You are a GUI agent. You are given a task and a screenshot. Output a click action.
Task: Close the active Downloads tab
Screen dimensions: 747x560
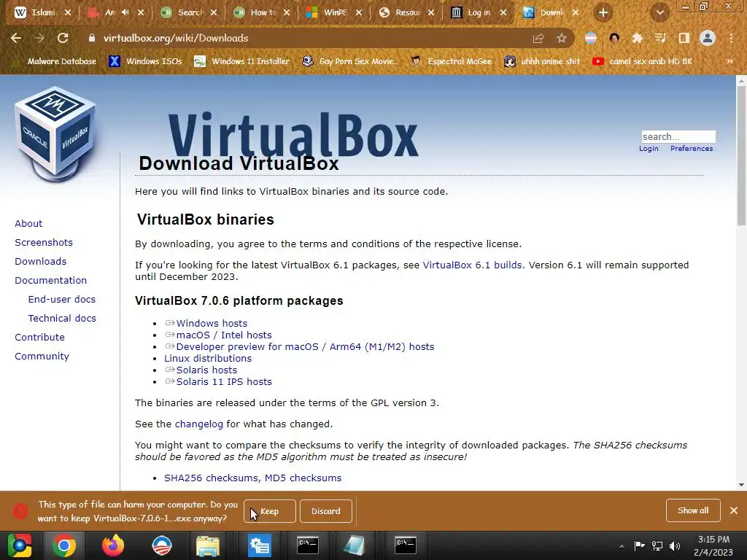click(576, 12)
